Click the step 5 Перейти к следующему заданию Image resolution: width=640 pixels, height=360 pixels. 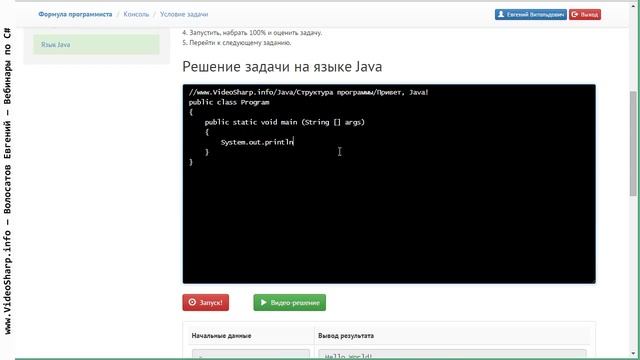pyautogui.click(x=237, y=43)
